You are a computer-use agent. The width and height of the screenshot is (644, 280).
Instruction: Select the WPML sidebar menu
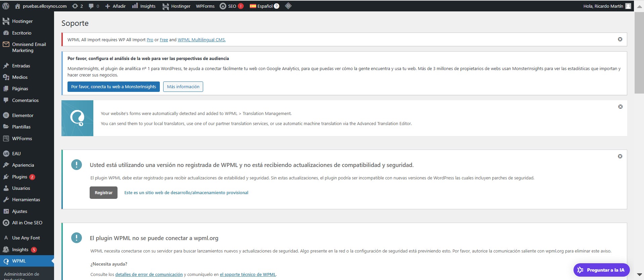pos(27,261)
